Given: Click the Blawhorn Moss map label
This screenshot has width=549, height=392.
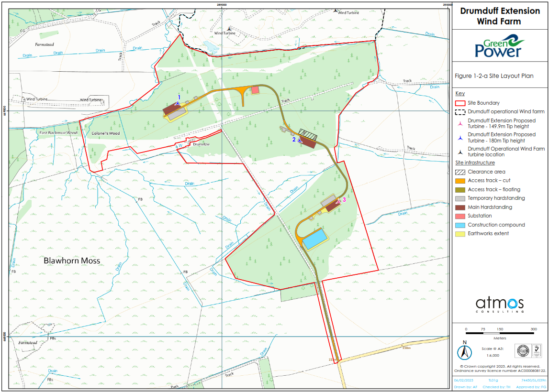Looking at the screenshot, I should 72,261.
